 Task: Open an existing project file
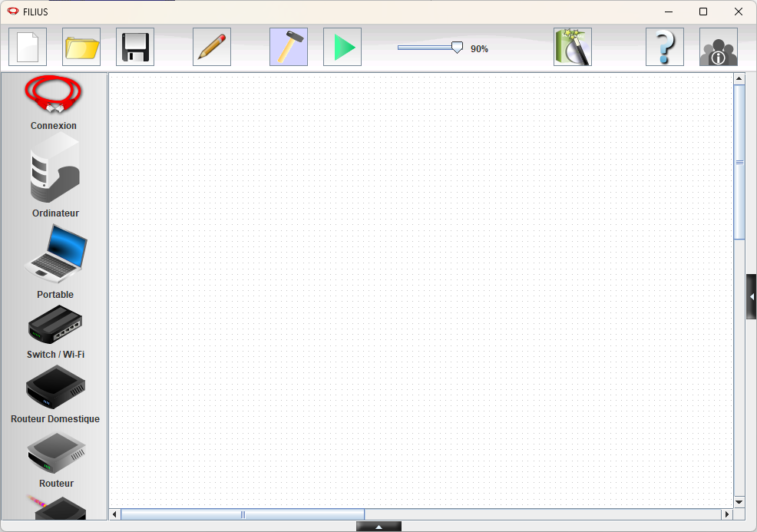pyautogui.click(x=81, y=47)
